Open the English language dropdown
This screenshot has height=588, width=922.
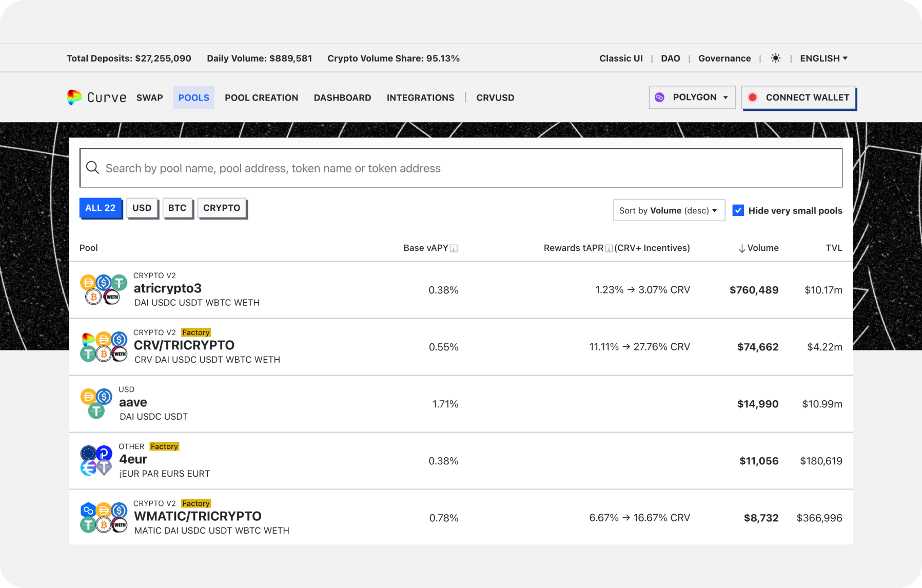[823, 58]
